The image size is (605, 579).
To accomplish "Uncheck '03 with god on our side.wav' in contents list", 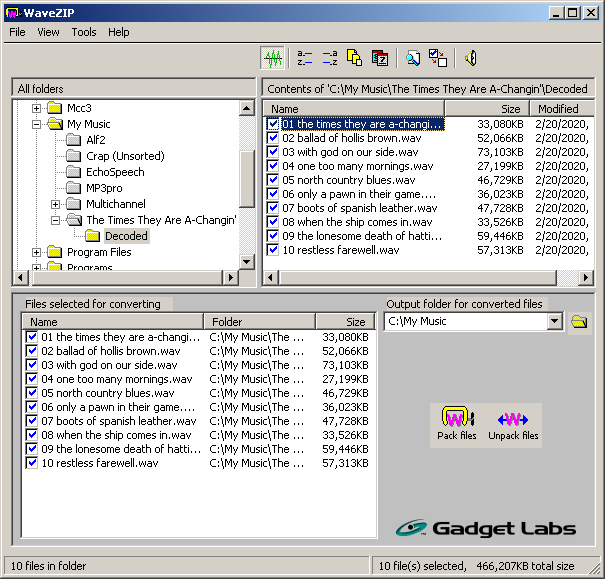I will tap(273, 152).
